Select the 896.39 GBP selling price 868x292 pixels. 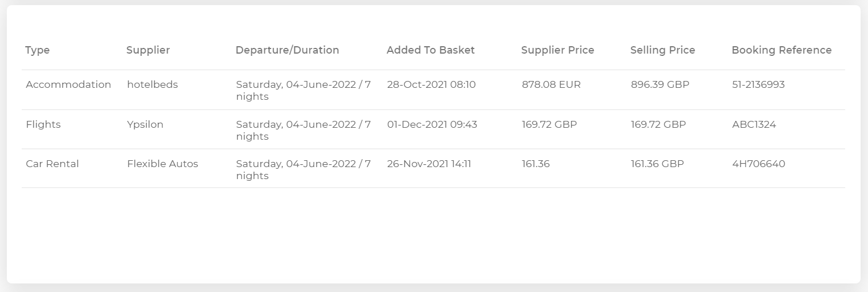(x=660, y=84)
